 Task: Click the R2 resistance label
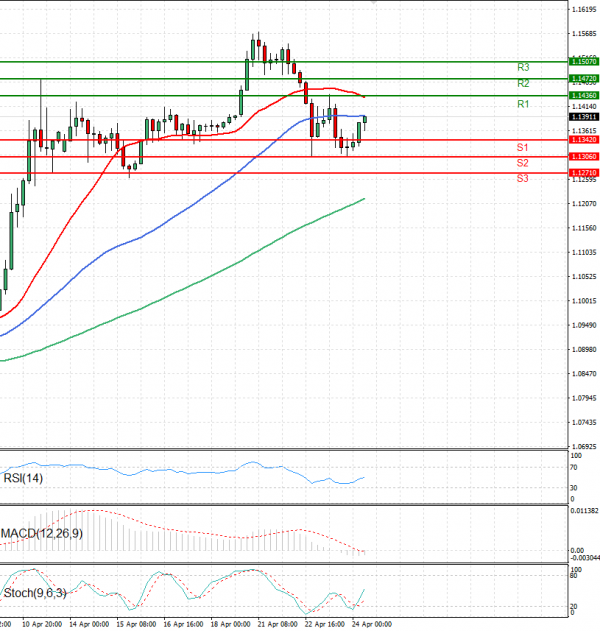(523, 83)
